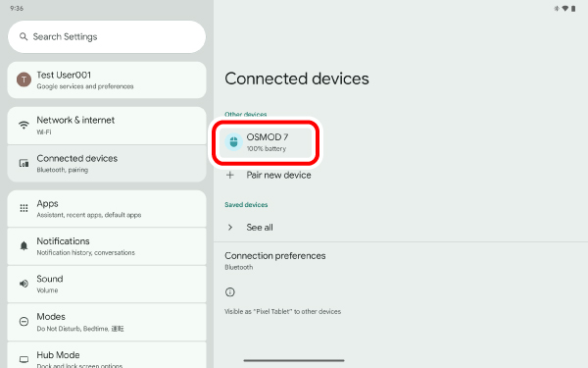This screenshot has width=588, height=368.
Task: Click the Wi-Fi icon in the sidebar
Action: coord(24,125)
